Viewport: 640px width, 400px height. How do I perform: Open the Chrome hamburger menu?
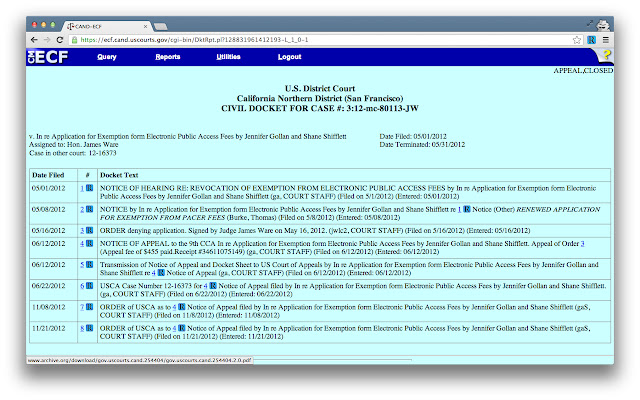tap(606, 40)
